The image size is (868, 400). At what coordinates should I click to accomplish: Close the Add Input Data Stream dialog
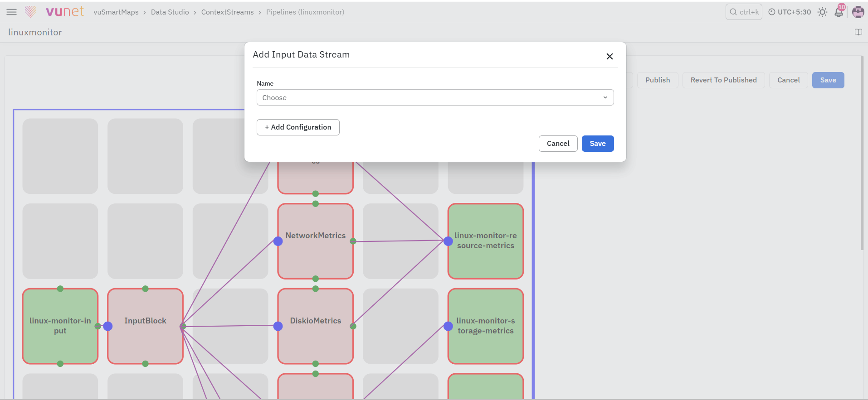point(610,56)
